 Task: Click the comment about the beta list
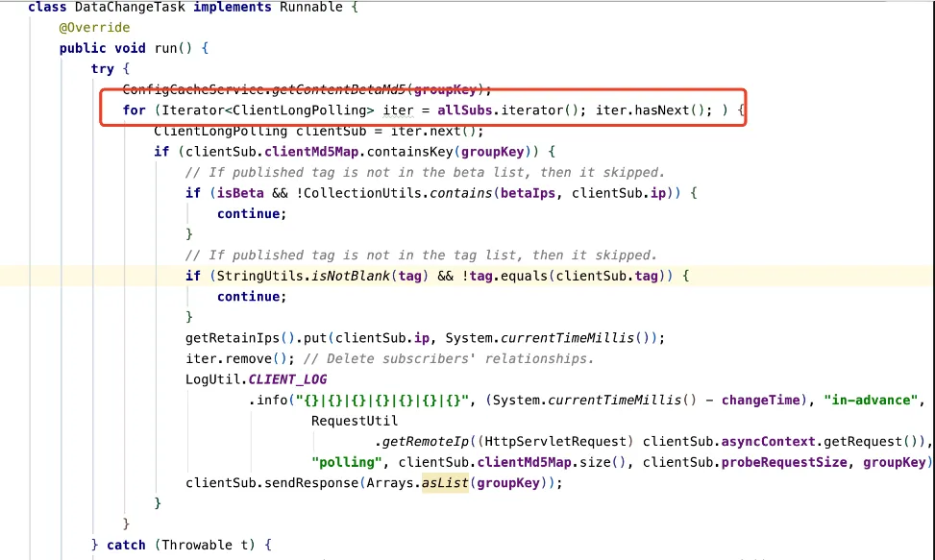(x=425, y=173)
